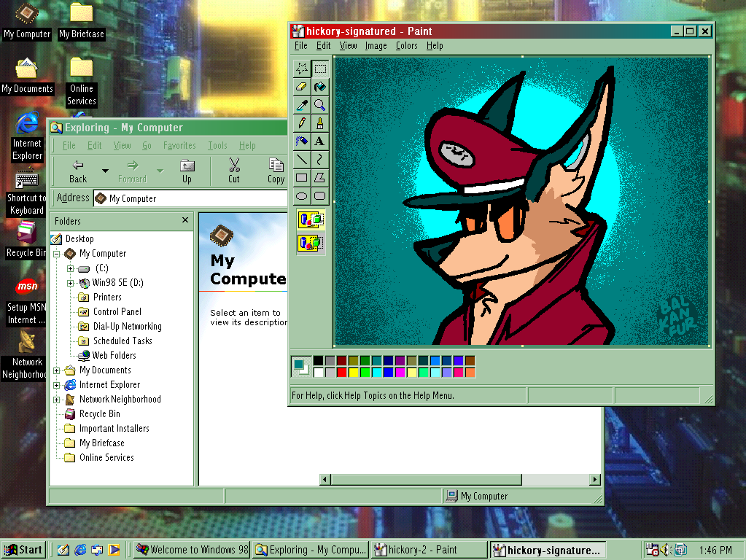Image resolution: width=746 pixels, height=560 pixels.
Task: Pick the bright yellow color swatch
Action: click(x=354, y=373)
